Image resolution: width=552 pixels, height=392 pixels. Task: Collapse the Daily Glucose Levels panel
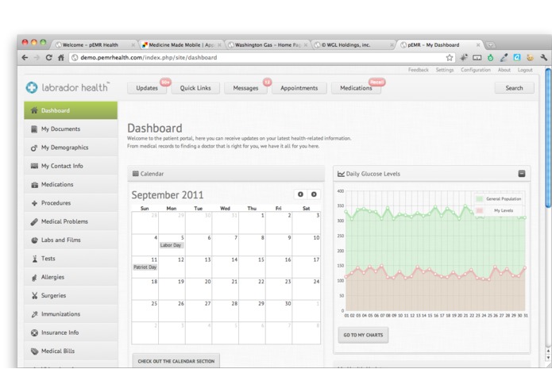pos(522,174)
